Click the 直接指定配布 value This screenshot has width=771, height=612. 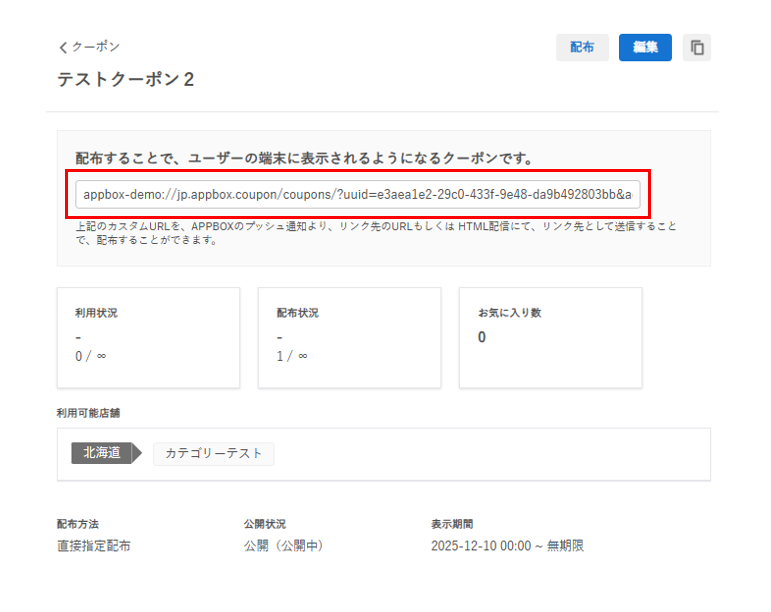[x=94, y=546]
